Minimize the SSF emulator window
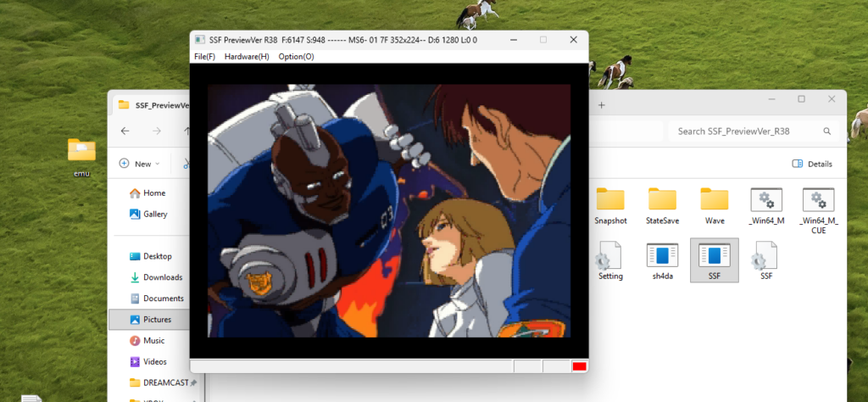The image size is (868, 402). 513,40
